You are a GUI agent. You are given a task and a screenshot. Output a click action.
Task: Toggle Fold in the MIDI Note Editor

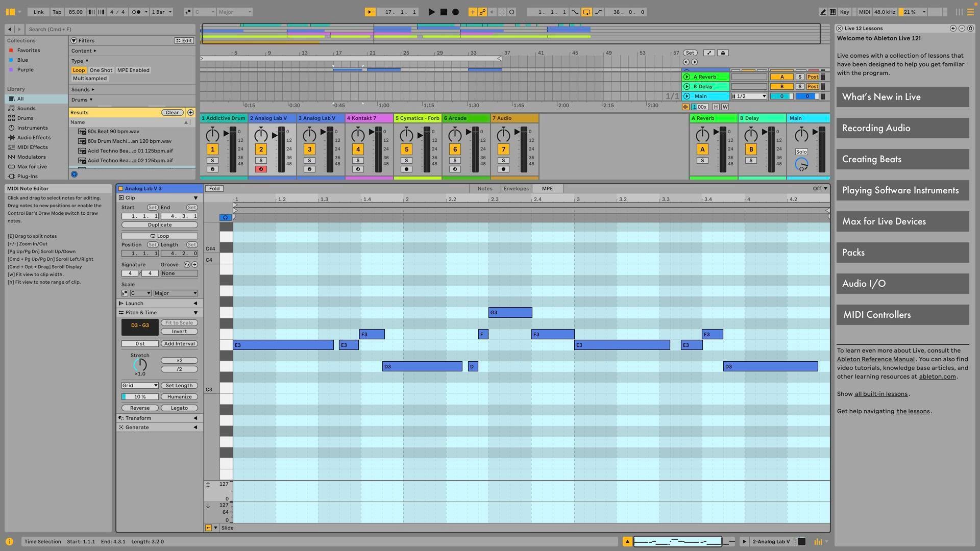[214, 188]
